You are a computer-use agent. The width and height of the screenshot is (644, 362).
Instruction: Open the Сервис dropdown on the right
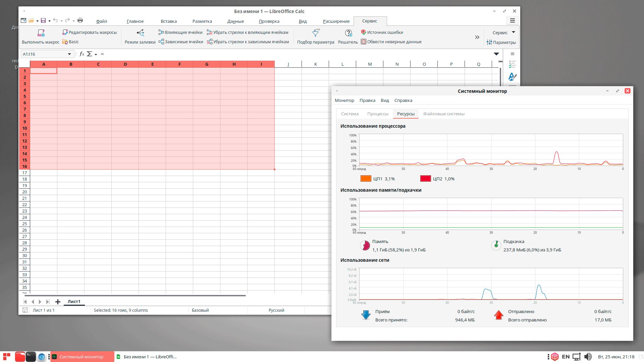click(x=503, y=33)
